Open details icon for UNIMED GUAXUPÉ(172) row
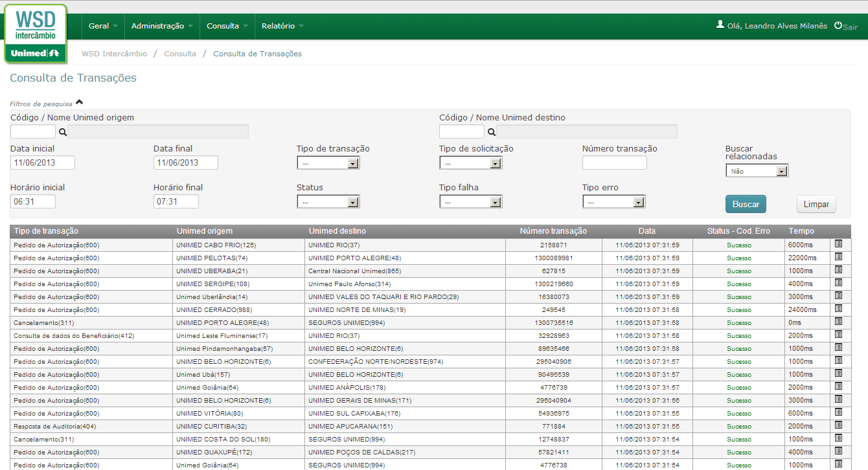868x470 pixels. pyautogui.click(x=838, y=451)
